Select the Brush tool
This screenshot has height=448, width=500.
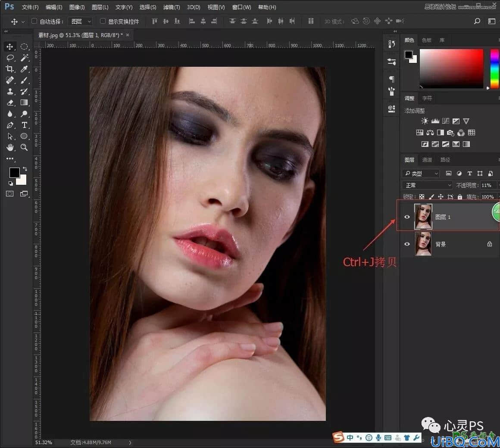[24, 80]
